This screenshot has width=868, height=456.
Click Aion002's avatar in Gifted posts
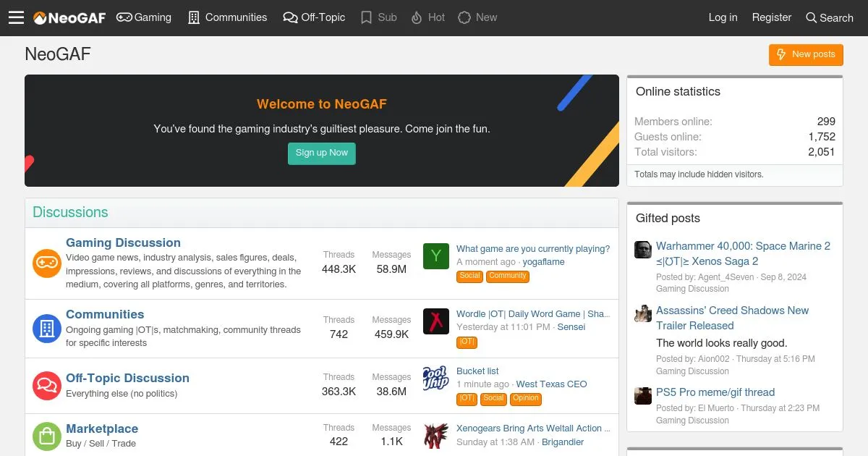click(643, 313)
